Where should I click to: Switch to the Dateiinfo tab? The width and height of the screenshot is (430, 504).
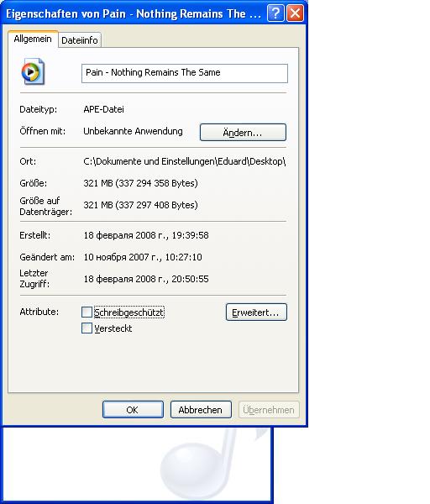point(80,40)
